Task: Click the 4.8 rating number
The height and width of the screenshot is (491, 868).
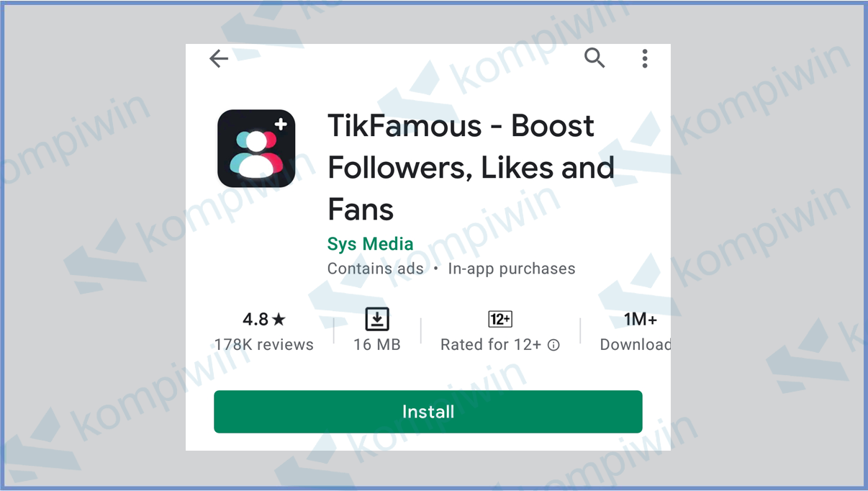Action: click(256, 319)
